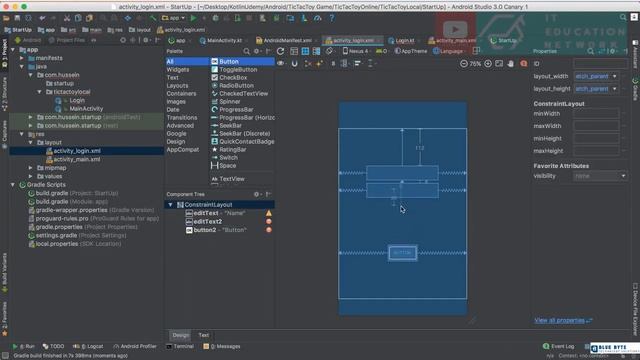The image size is (640, 360).
Task: Click the Undo arrow in main toolbar
Action: (42, 18)
